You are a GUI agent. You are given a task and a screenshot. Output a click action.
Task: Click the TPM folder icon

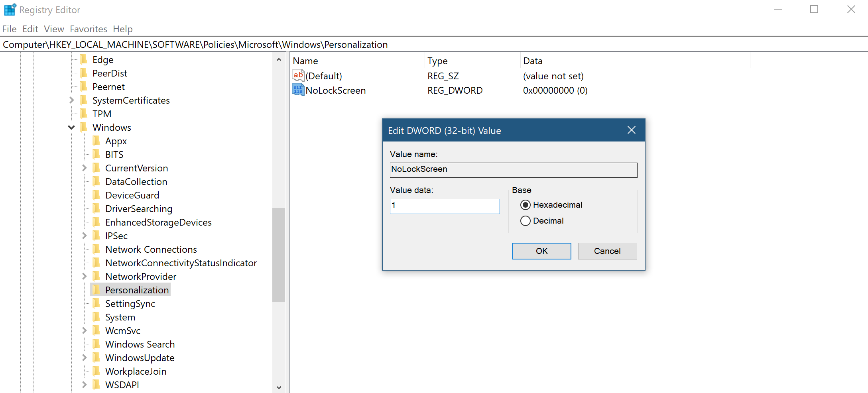click(84, 114)
